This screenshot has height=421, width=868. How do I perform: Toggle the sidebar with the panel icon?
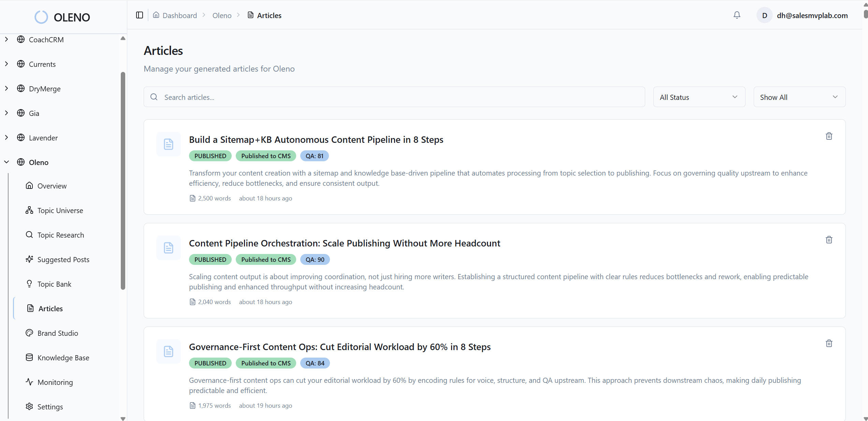pyautogui.click(x=139, y=15)
